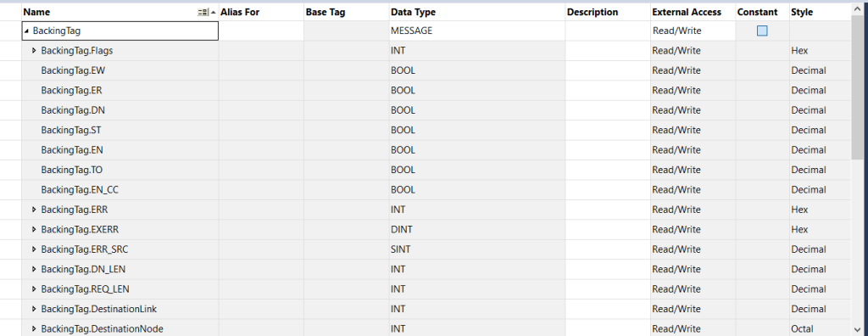Viewport: 868px width, 336px height.
Task: Expand BackingTag.DestinationNode member
Action: (34, 329)
